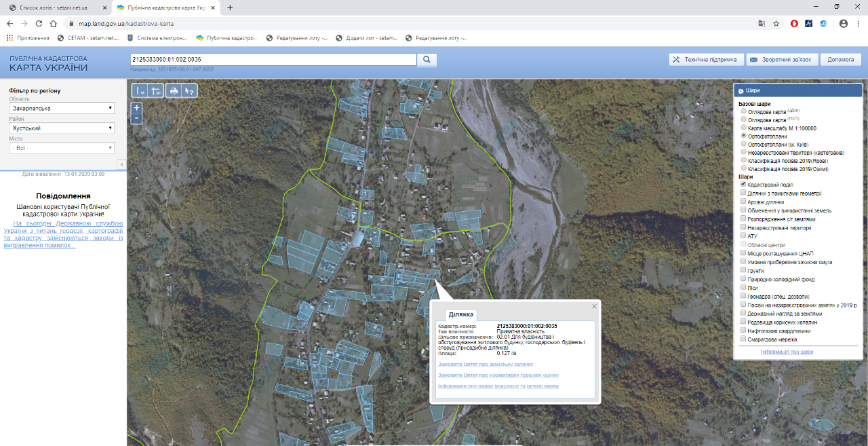Open the Район dropdown showing Хустський

pos(62,128)
